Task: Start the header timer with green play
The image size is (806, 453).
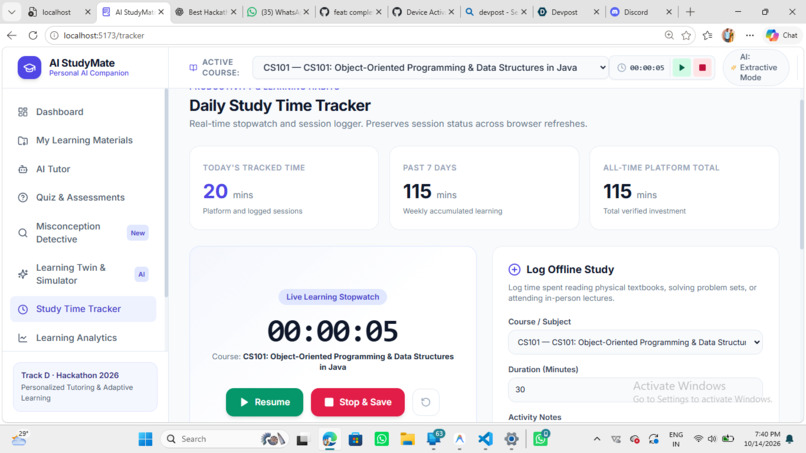Action: [x=682, y=67]
